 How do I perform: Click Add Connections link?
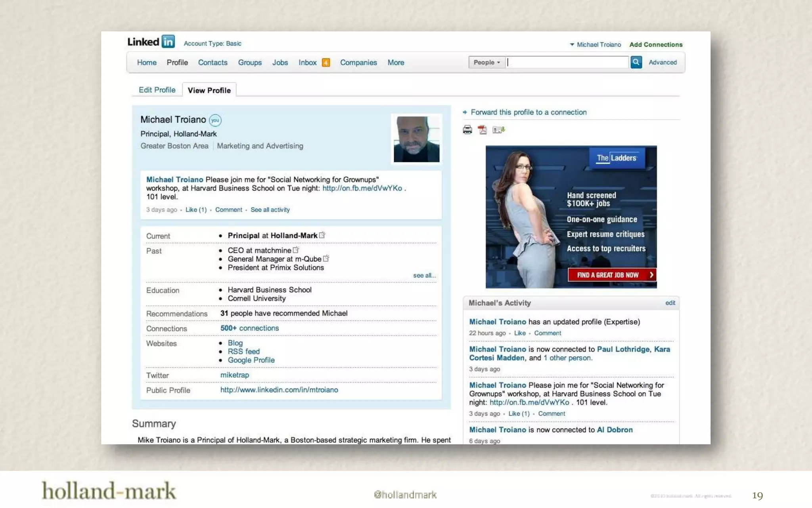(x=656, y=44)
